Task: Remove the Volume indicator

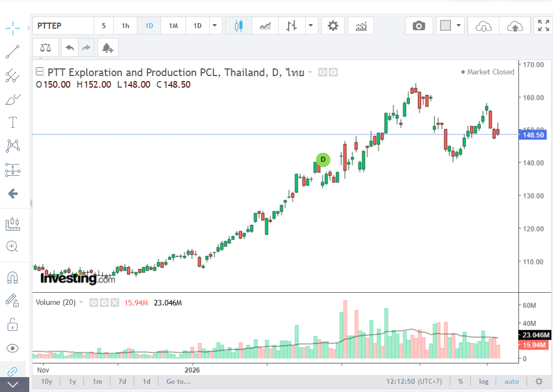Action: 115,303
